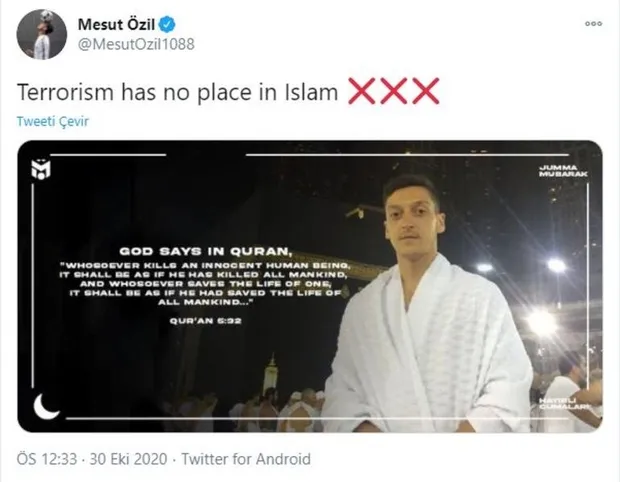This screenshot has width=620, height=482.
Task: Click the middle red X emoji
Action: pos(394,91)
